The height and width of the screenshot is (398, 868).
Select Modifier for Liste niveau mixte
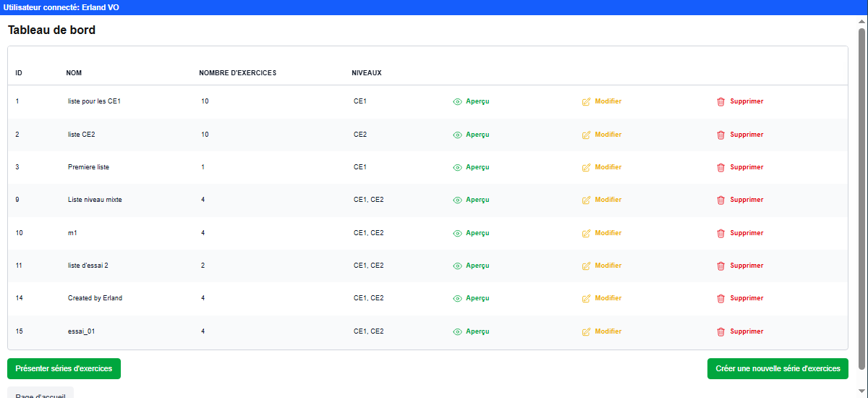(608, 200)
